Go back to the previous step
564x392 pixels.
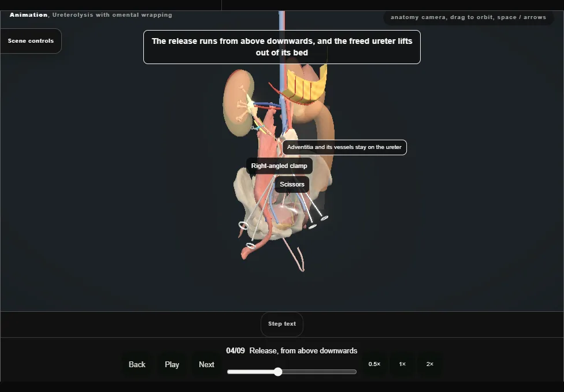coord(137,365)
